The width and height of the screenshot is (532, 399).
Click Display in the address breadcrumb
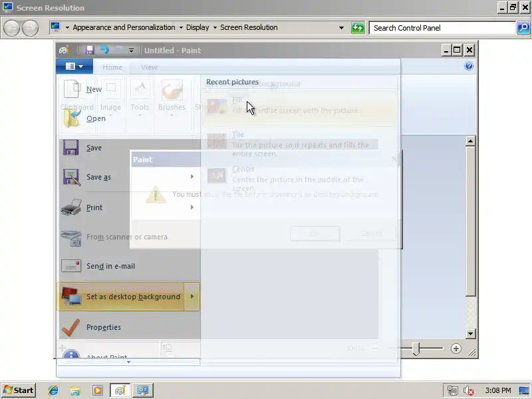coord(198,27)
